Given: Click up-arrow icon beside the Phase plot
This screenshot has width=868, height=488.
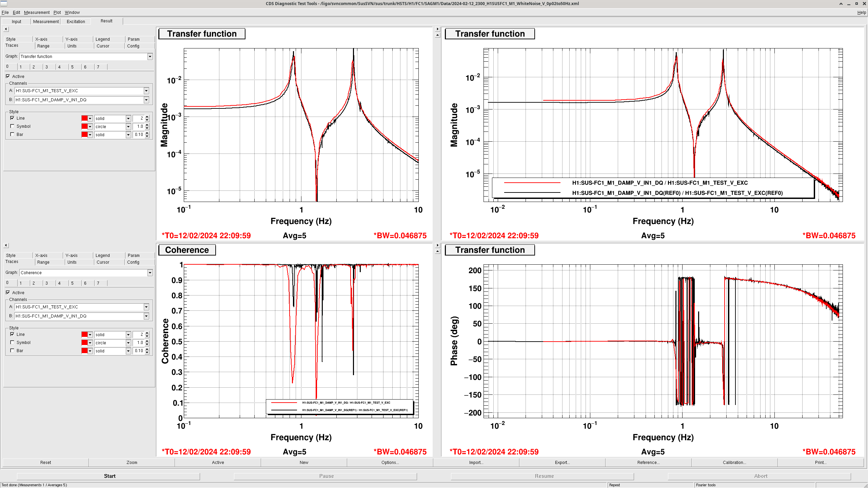Looking at the screenshot, I should pos(437,251).
